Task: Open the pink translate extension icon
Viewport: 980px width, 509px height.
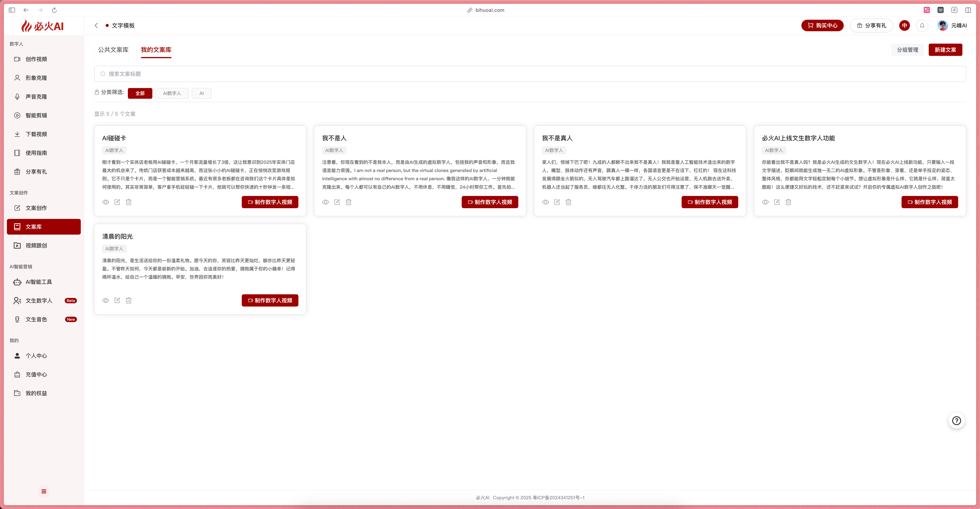Action: point(927,10)
